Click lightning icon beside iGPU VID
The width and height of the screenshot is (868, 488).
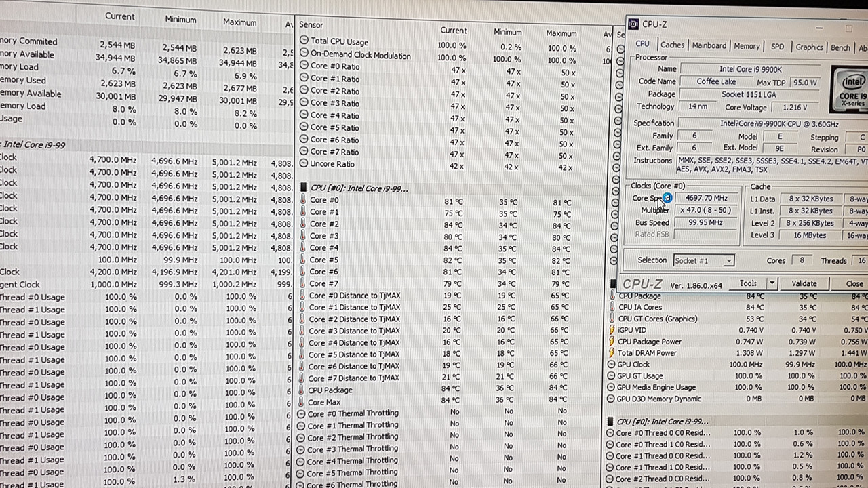(612, 330)
